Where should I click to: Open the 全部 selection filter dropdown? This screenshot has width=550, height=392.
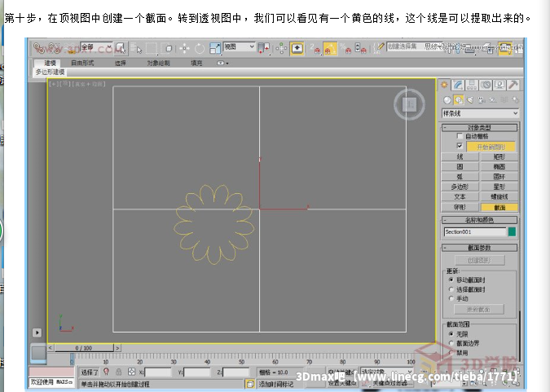[96, 47]
